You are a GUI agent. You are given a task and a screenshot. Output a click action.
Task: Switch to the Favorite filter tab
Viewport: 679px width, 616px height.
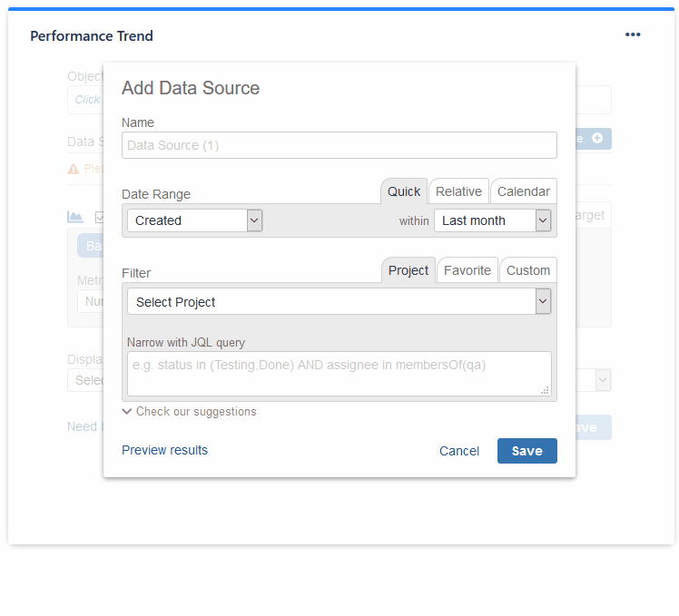(467, 270)
